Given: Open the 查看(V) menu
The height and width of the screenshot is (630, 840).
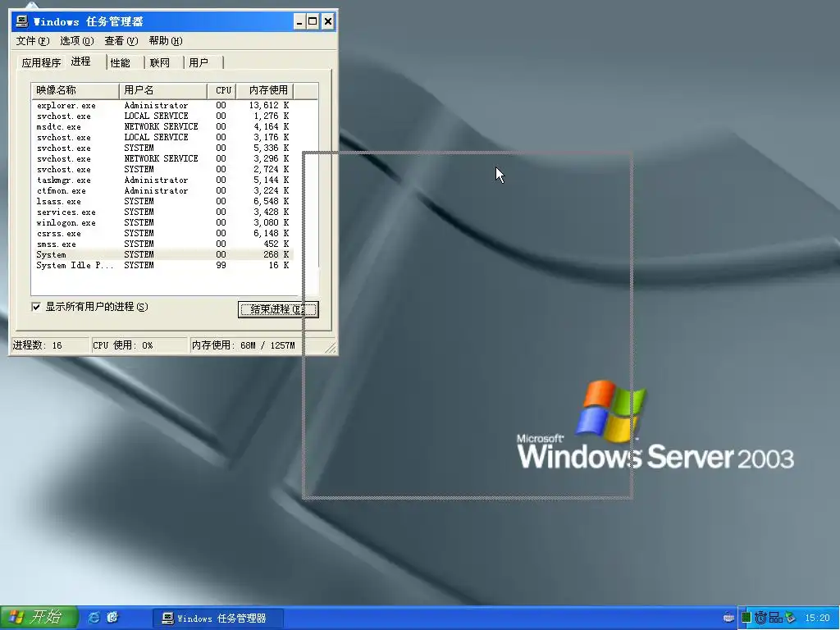Looking at the screenshot, I should coord(121,41).
